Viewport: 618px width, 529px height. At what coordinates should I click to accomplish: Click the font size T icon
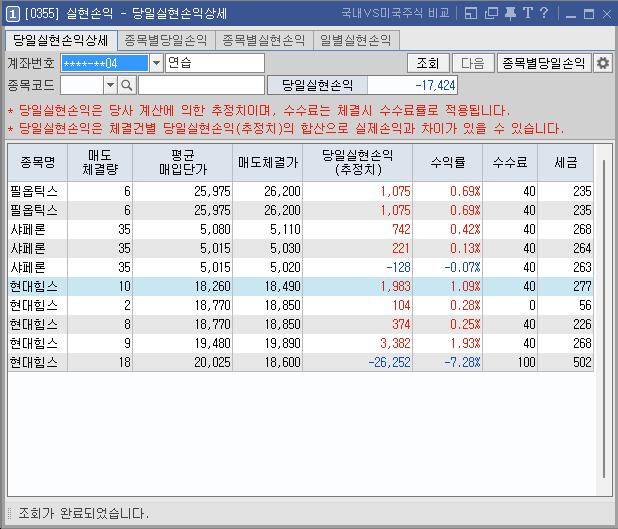coord(528,13)
